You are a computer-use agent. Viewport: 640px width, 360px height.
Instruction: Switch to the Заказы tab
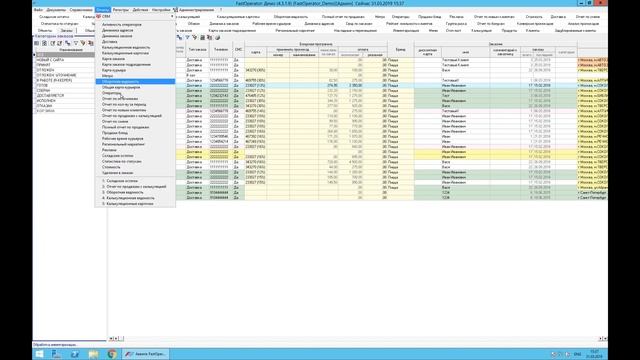coord(66,31)
